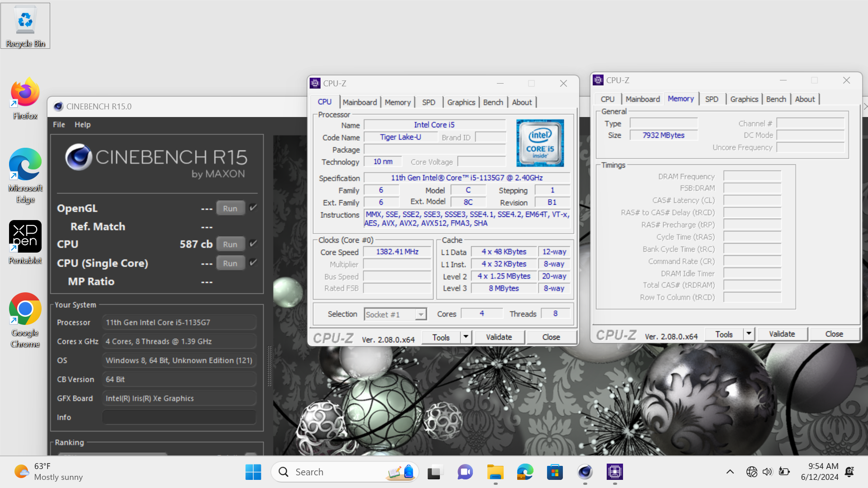This screenshot has width=868, height=488.
Task: Click Close button in the Memory CPU-Z window
Action: click(834, 333)
